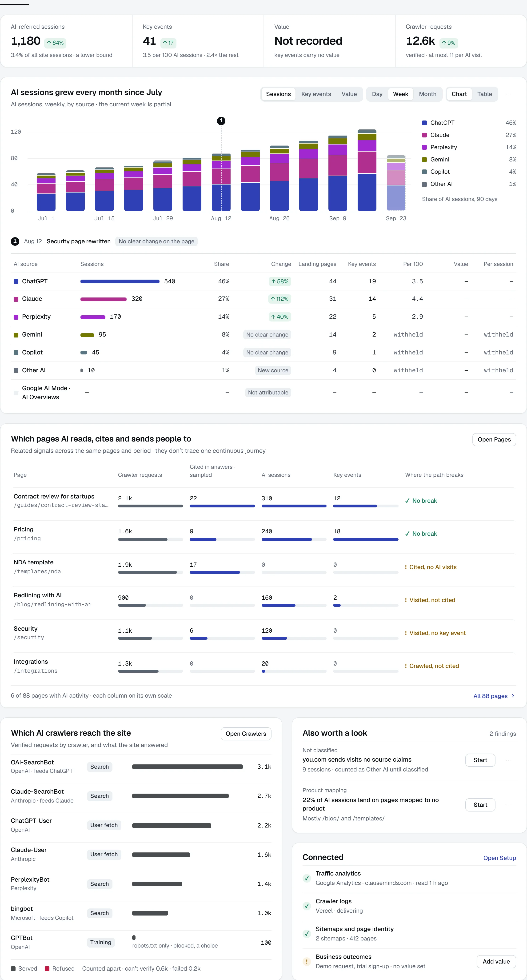Start classifying the you.com finding
The width and height of the screenshot is (527, 980).
click(x=480, y=760)
